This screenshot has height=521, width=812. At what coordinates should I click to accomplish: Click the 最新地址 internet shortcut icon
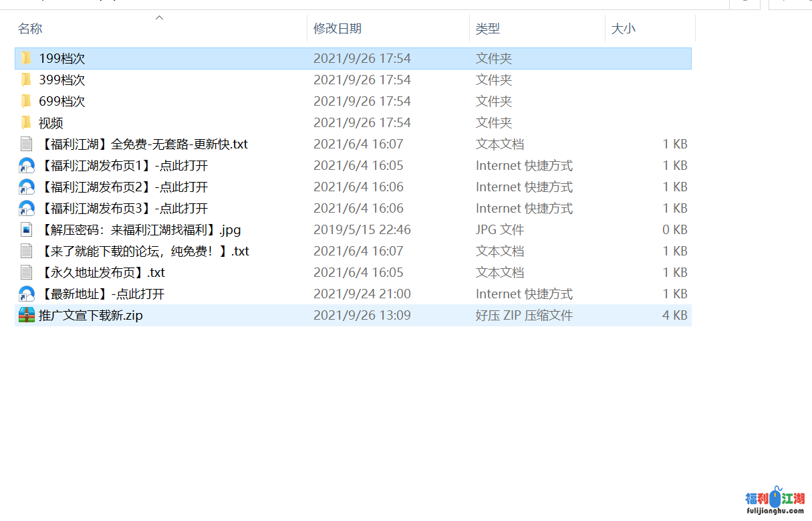pyautogui.click(x=26, y=294)
